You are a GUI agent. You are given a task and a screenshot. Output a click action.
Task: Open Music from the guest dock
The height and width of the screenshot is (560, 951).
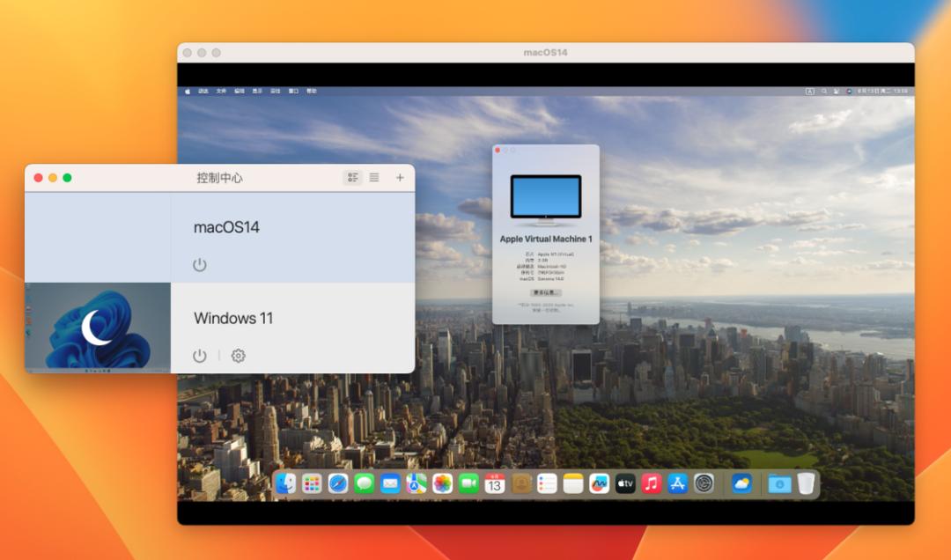click(651, 483)
